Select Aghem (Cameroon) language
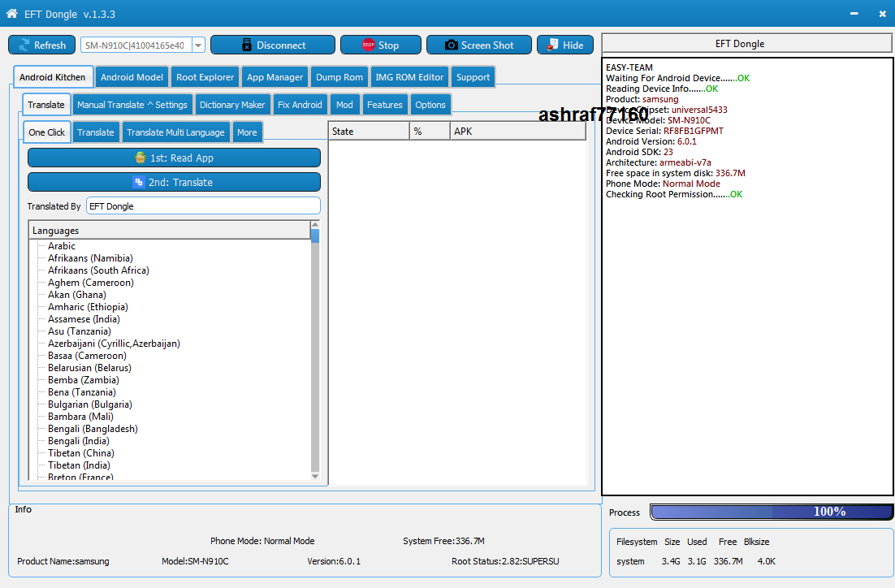This screenshot has height=588, width=895. [91, 283]
